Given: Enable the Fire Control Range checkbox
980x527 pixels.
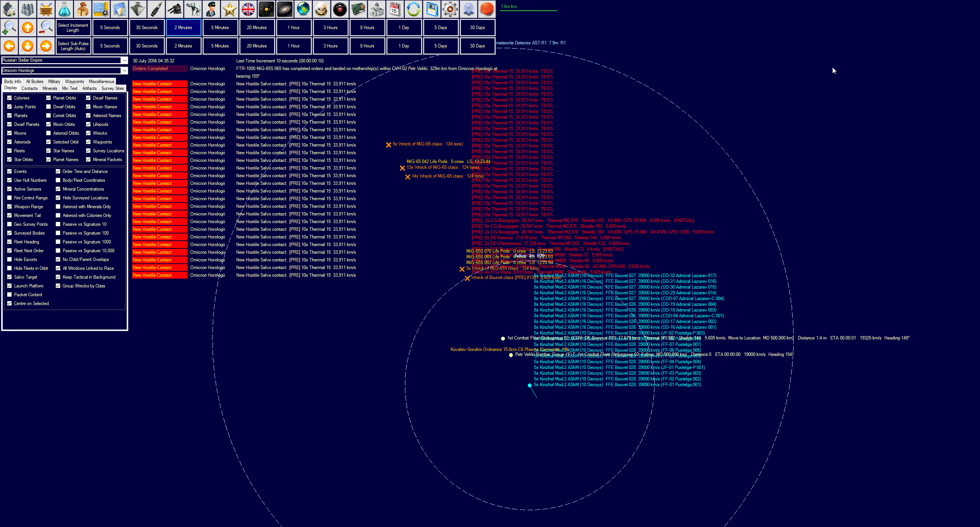Looking at the screenshot, I should pos(10,198).
